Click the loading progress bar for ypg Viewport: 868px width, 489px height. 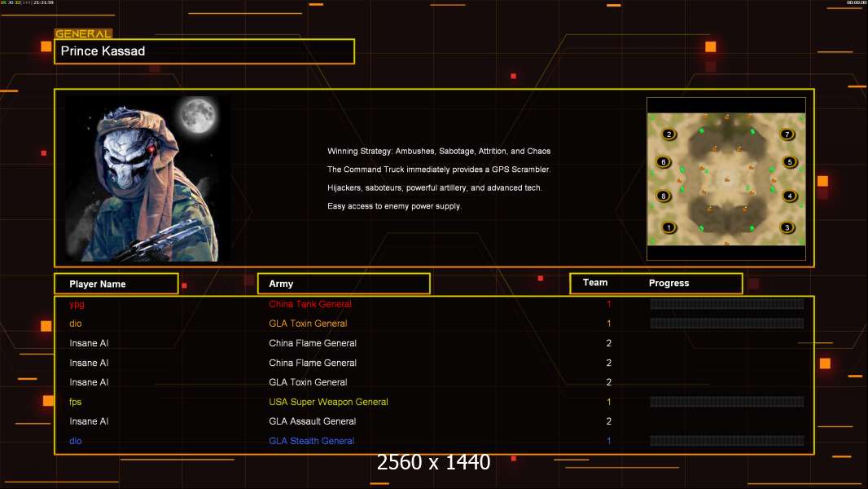point(727,303)
